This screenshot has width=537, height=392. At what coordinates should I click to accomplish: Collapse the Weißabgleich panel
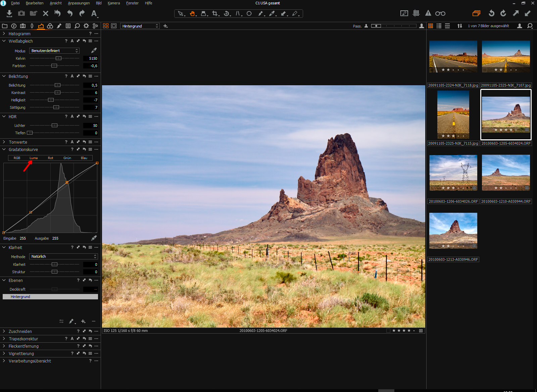[x=4, y=41]
